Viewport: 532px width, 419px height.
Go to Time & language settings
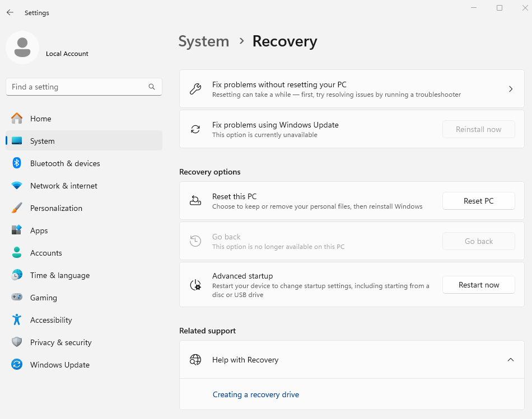coord(84,275)
